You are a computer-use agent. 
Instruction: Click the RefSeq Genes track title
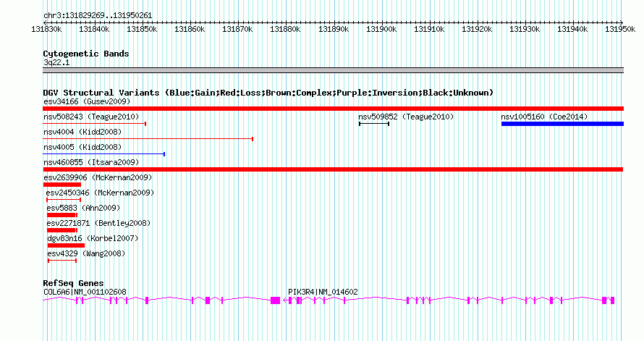(x=74, y=283)
